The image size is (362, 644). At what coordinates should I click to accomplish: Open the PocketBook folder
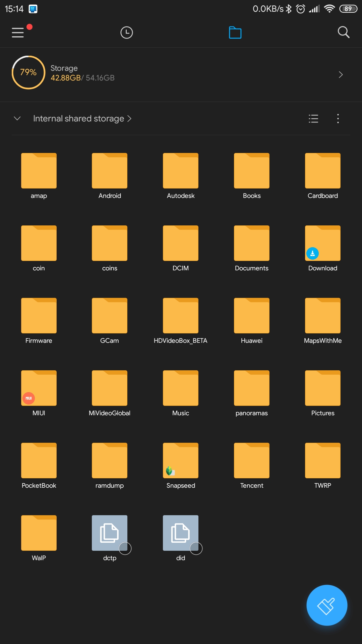pos(39,466)
